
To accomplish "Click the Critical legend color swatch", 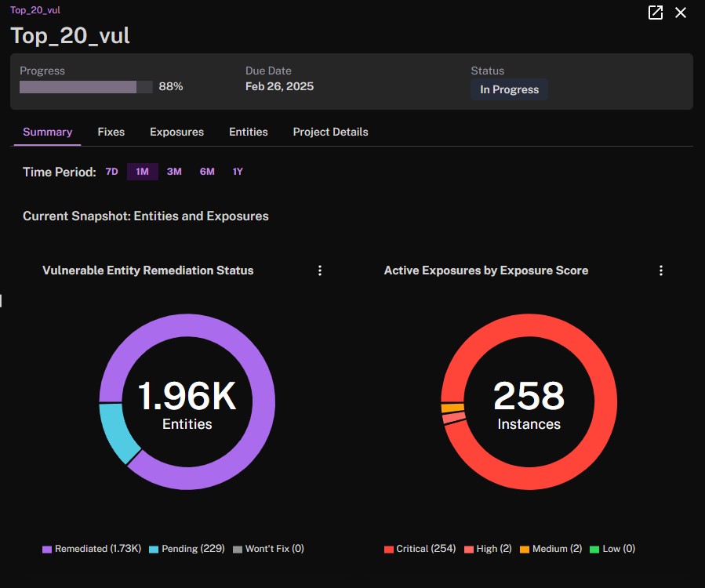I will tap(389, 549).
